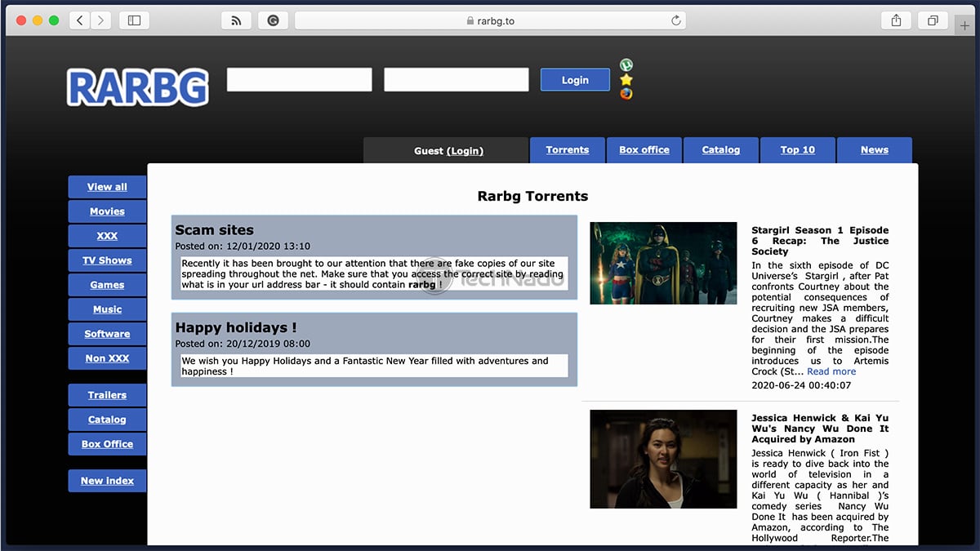Click 'Posted on: 20/12/2019 08:00' text

pyautogui.click(x=243, y=344)
